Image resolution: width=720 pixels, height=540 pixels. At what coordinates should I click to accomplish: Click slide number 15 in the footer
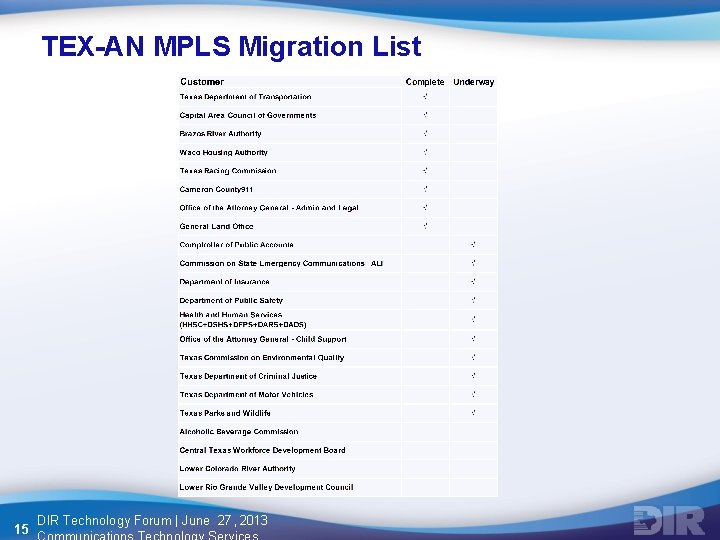(x=21, y=529)
